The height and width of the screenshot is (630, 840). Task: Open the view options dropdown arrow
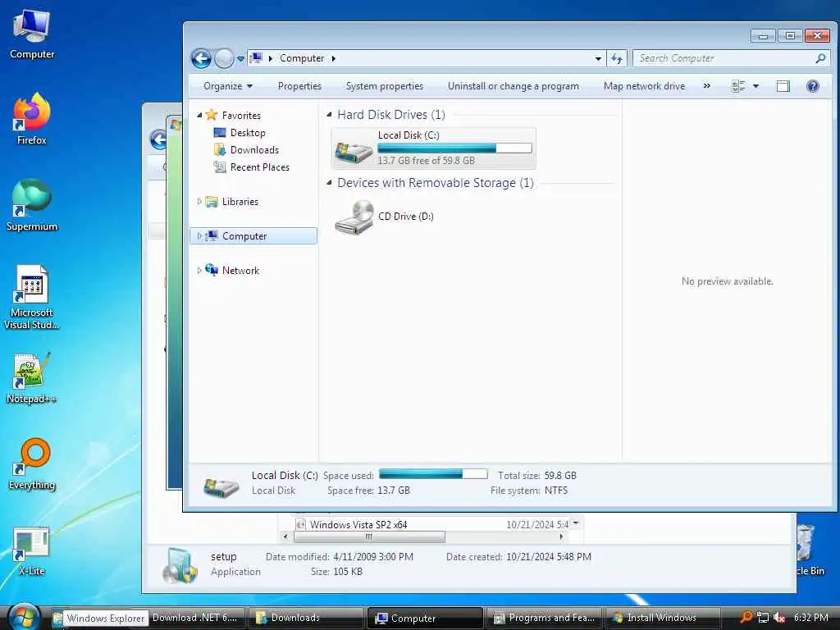[756, 86]
